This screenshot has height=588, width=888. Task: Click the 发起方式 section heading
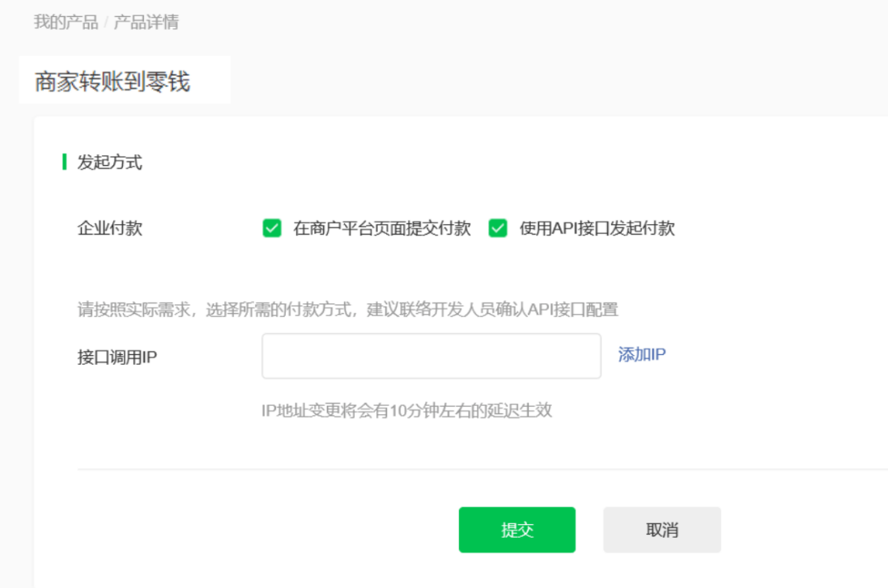click(x=110, y=163)
